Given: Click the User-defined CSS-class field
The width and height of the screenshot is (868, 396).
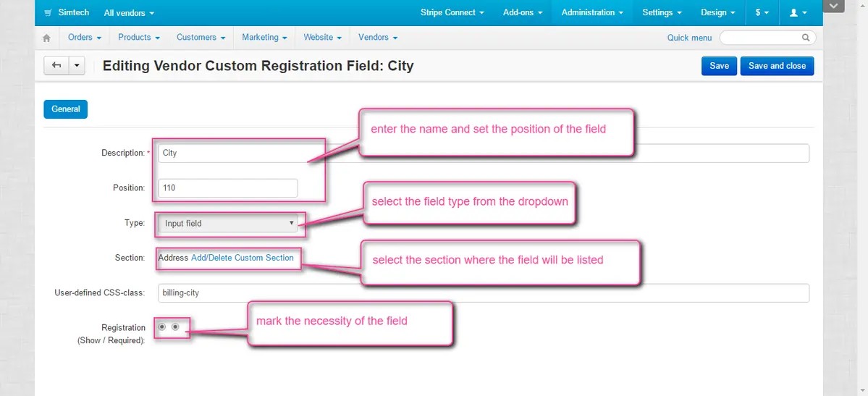Looking at the screenshot, I should click(483, 293).
